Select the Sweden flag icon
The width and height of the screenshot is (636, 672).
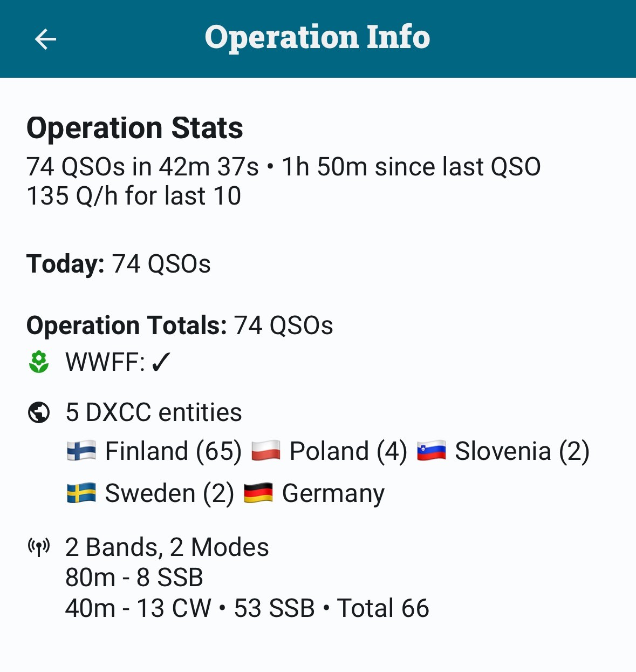coord(81,493)
